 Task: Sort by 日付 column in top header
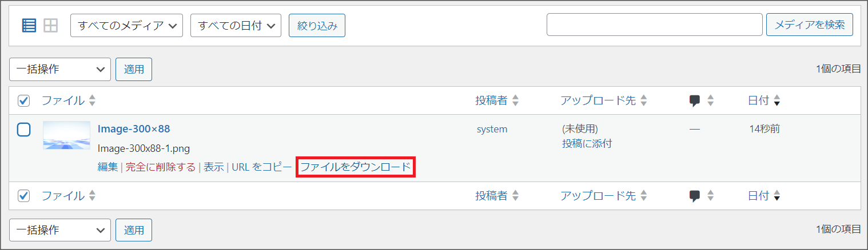click(x=759, y=101)
